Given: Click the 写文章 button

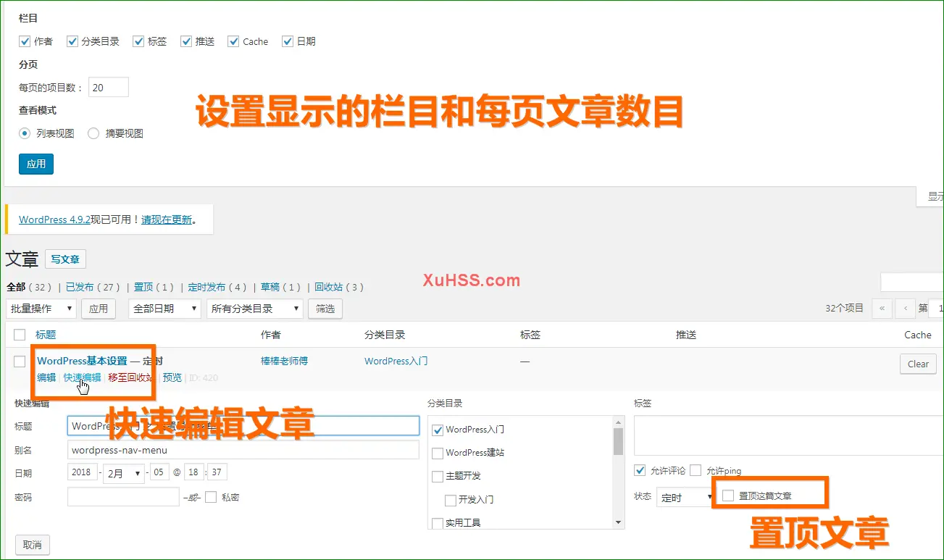Looking at the screenshot, I should pos(65,259).
